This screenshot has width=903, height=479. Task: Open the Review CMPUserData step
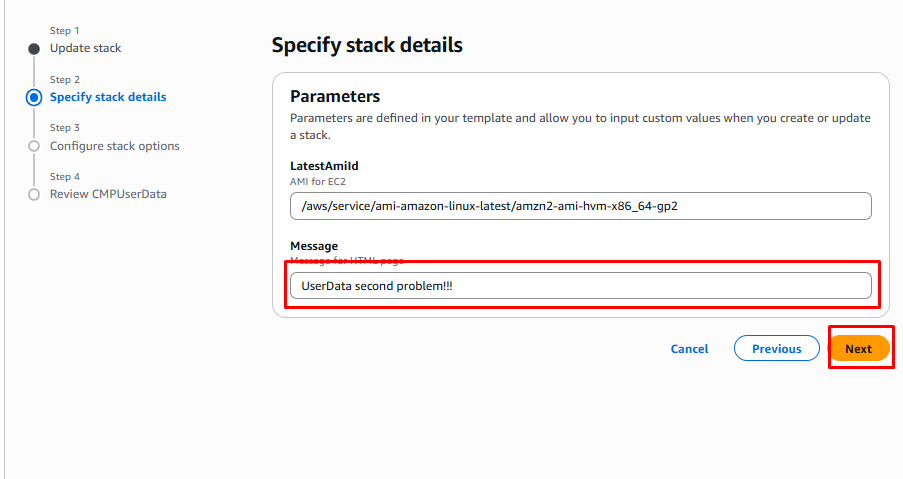[x=108, y=194]
